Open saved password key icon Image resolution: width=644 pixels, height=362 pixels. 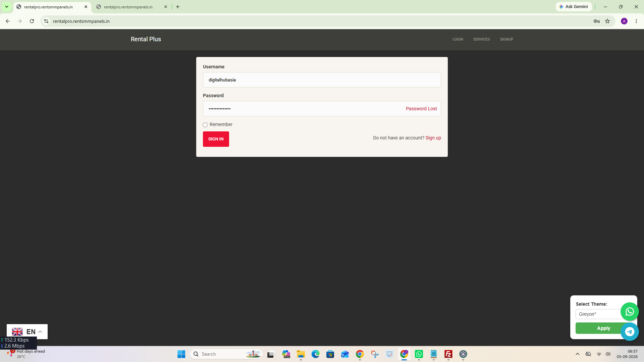597,21
